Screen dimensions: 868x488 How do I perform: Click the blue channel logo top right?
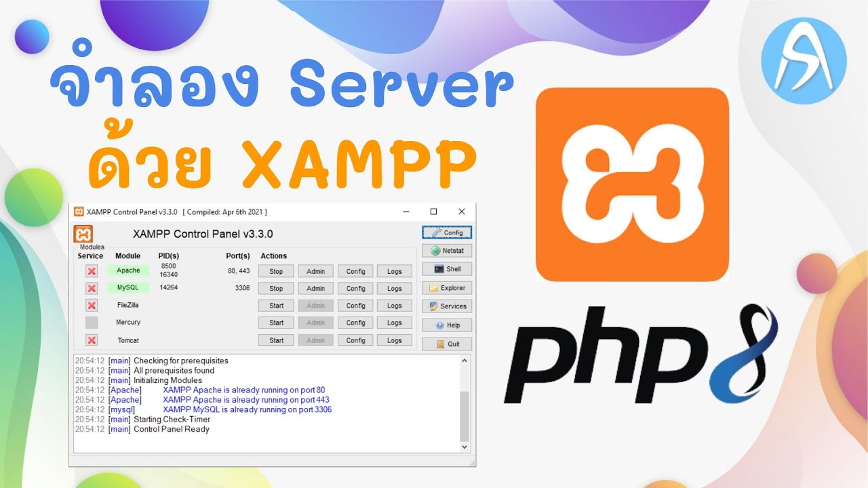[804, 60]
